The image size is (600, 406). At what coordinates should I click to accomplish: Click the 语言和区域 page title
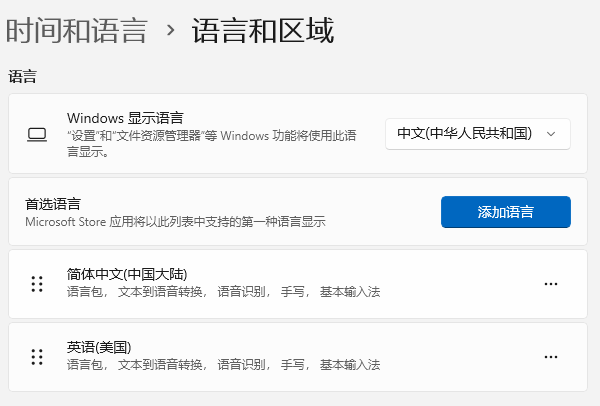click(x=263, y=31)
